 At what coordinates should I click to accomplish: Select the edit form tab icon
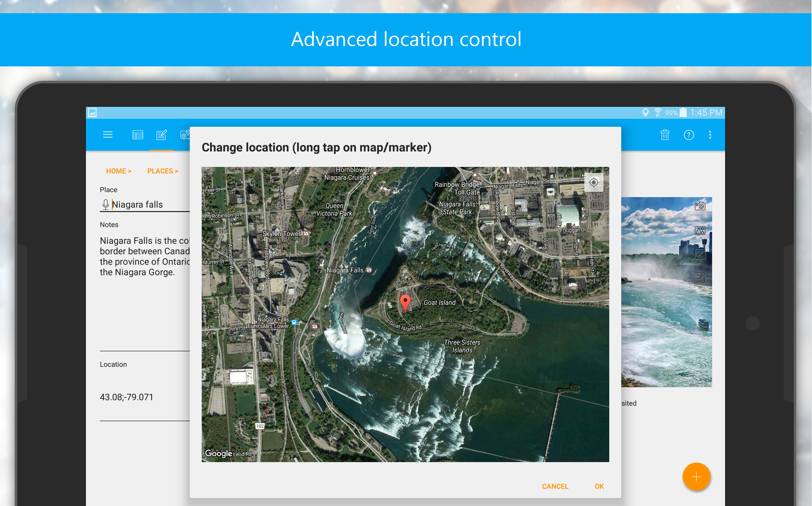coord(162,135)
